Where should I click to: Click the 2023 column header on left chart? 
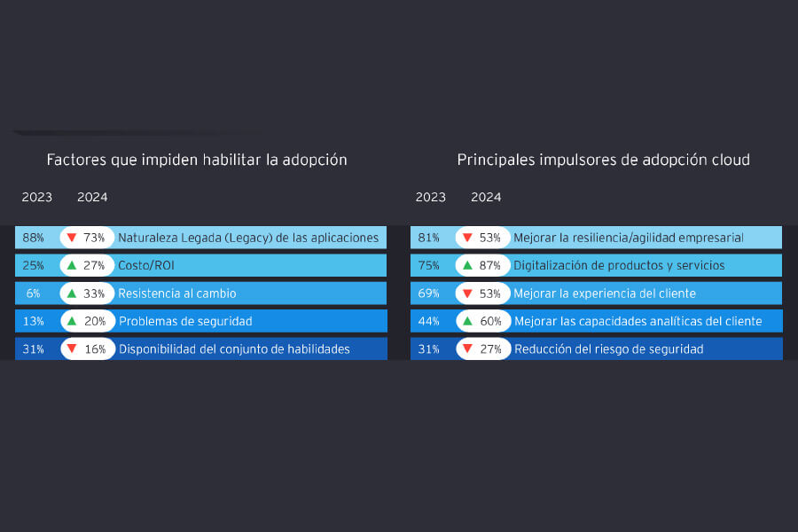pyautogui.click(x=36, y=197)
